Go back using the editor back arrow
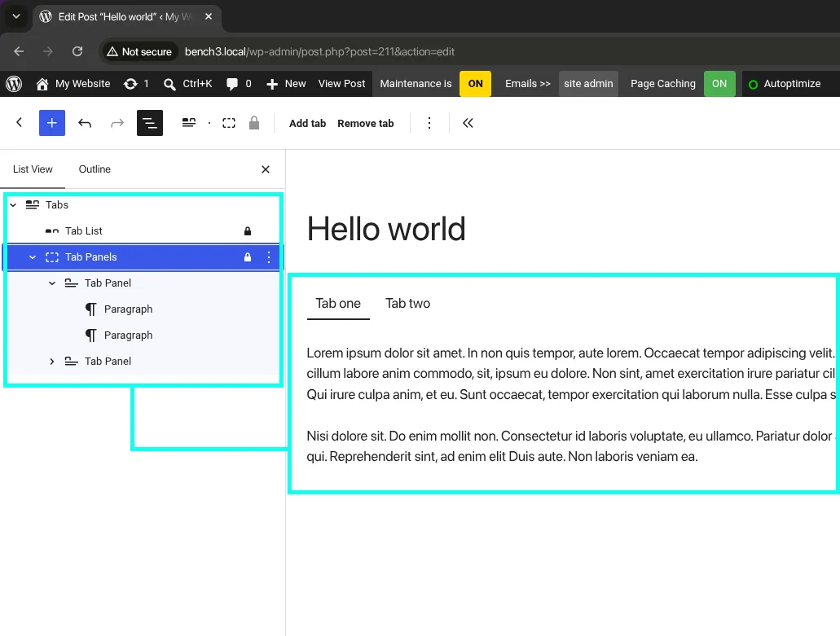The width and height of the screenshot is (840, 636). pyautogui.click(x=20, y=123)
